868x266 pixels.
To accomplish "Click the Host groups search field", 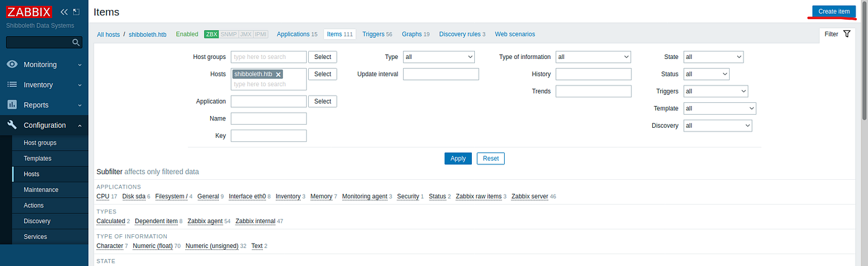I will point(268,57).
